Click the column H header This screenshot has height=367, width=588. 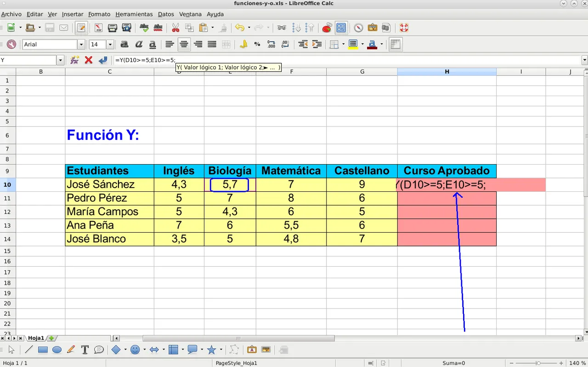click(447, 71)
